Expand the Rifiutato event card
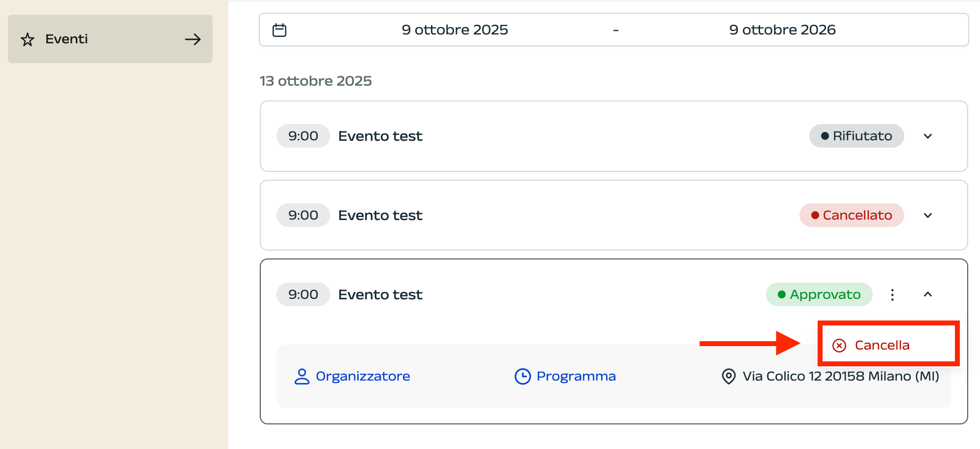Viewport: 980px width, 449px height. click(928, 136)
